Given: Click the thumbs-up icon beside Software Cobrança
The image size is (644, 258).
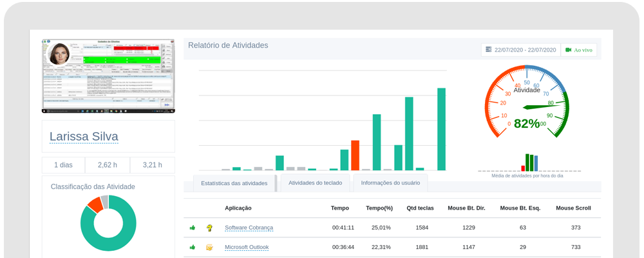Looking at the screenshot, I should point(192,228).
